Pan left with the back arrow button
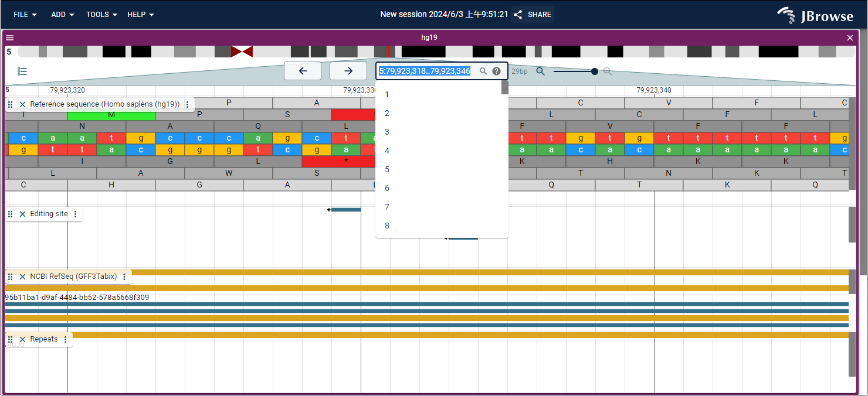 [x=303, y=71]
